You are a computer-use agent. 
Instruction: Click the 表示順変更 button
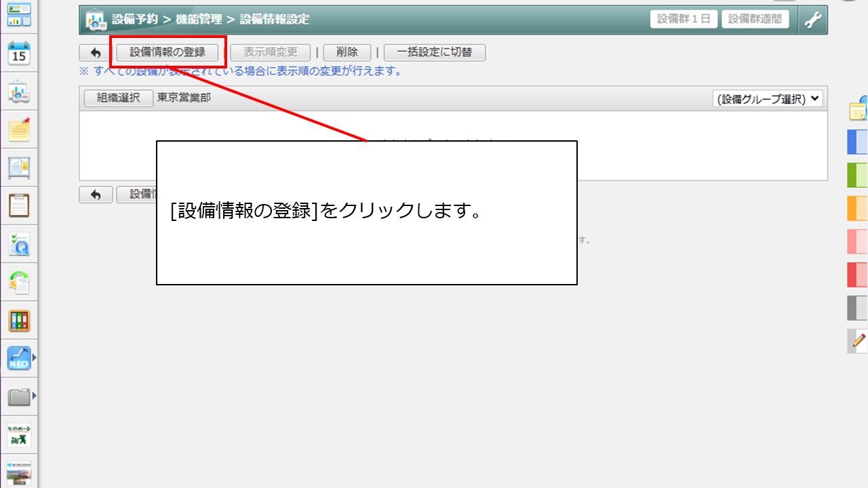(x=271, y=52)
